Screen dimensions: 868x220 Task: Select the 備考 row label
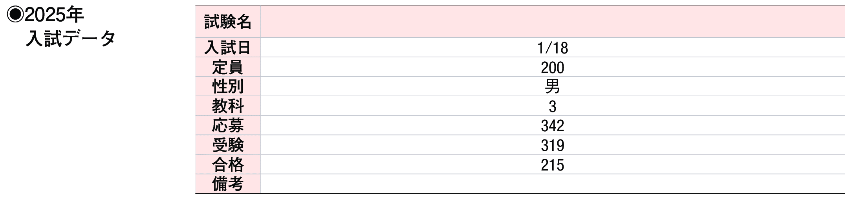tap(228, 184)
